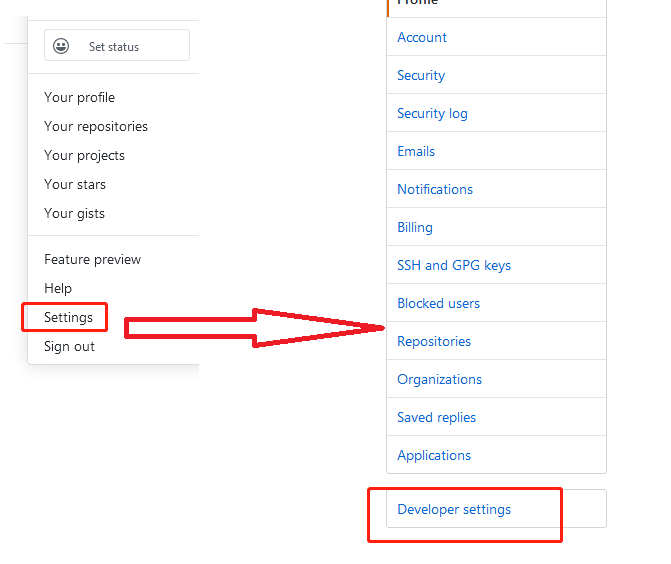This screenshot has width=671, height=564.
Task: Go to Your repositories
Action: 96,127
